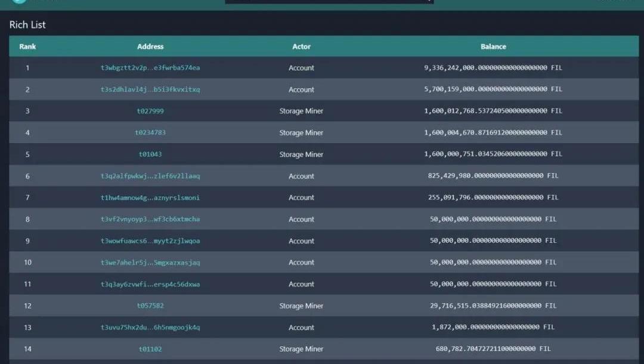
Task: Open address t3q2alfpwkwj...zlef6v2llaaq
Action: pos(150,176)
